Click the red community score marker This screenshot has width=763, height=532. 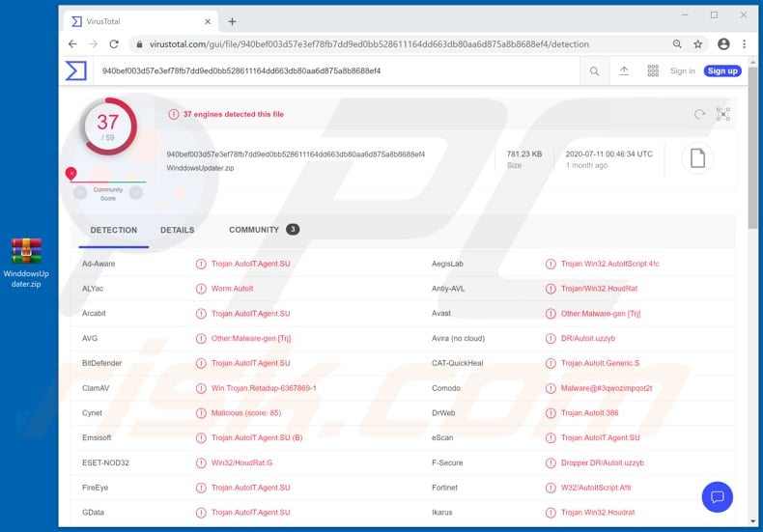pyautogui.click(x=71, y=173)
